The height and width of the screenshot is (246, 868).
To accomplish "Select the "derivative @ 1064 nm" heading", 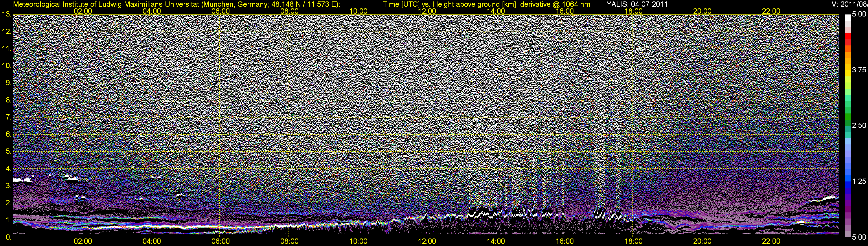I will point(555,4).
